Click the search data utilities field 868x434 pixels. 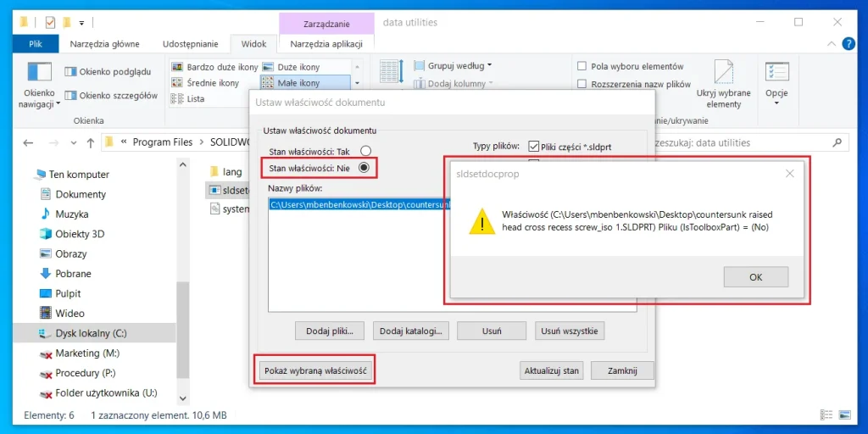point(743,142)
